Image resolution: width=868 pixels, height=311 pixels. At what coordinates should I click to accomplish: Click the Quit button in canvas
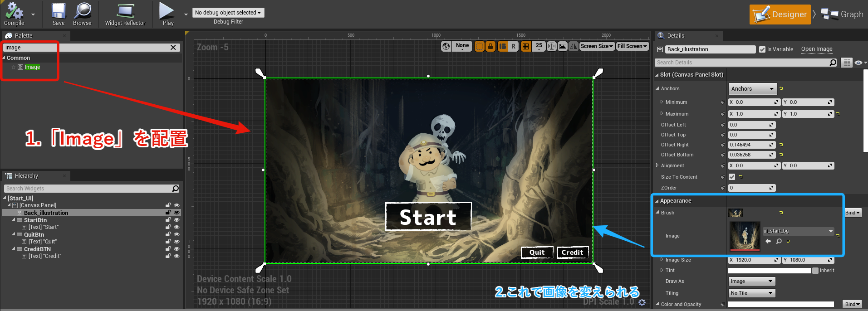click(x=537, y=253)
